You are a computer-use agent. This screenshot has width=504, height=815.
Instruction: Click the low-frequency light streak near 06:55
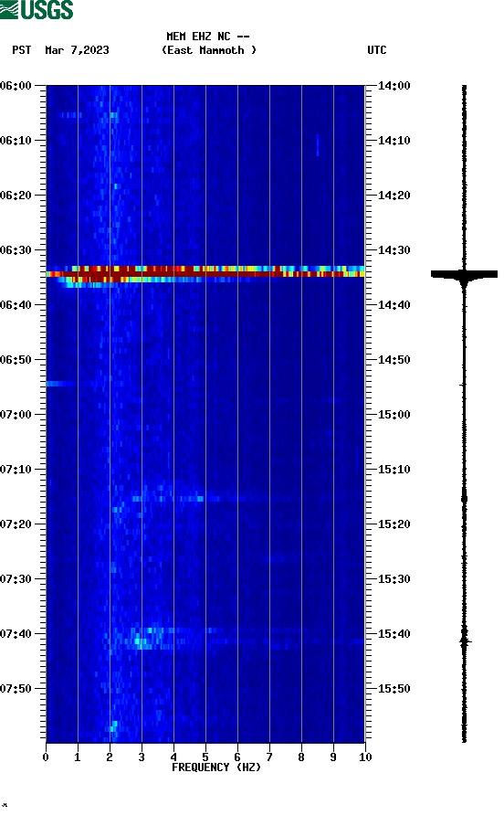point(61,384)
